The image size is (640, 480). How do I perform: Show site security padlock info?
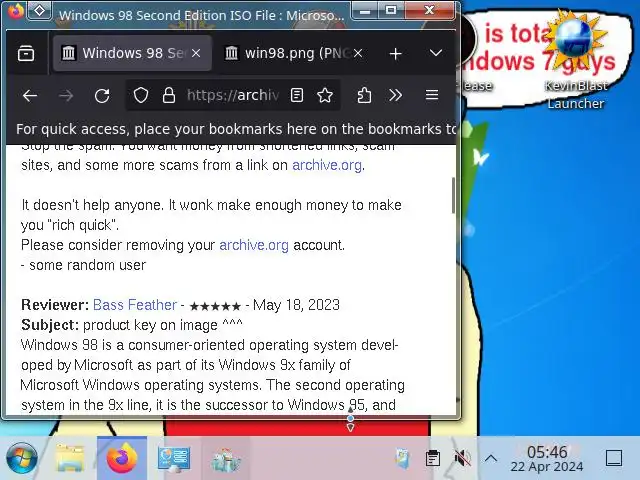(169, 96)
